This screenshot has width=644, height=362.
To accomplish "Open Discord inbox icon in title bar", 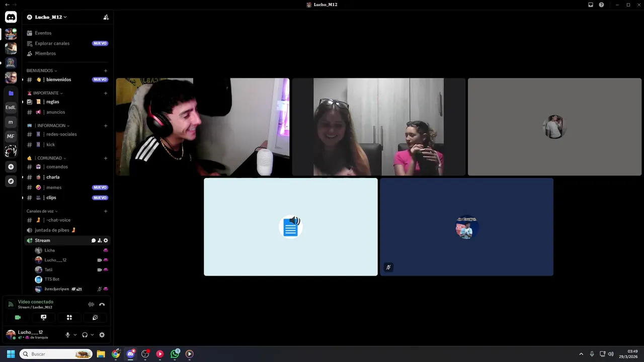I will coord(591,5).
